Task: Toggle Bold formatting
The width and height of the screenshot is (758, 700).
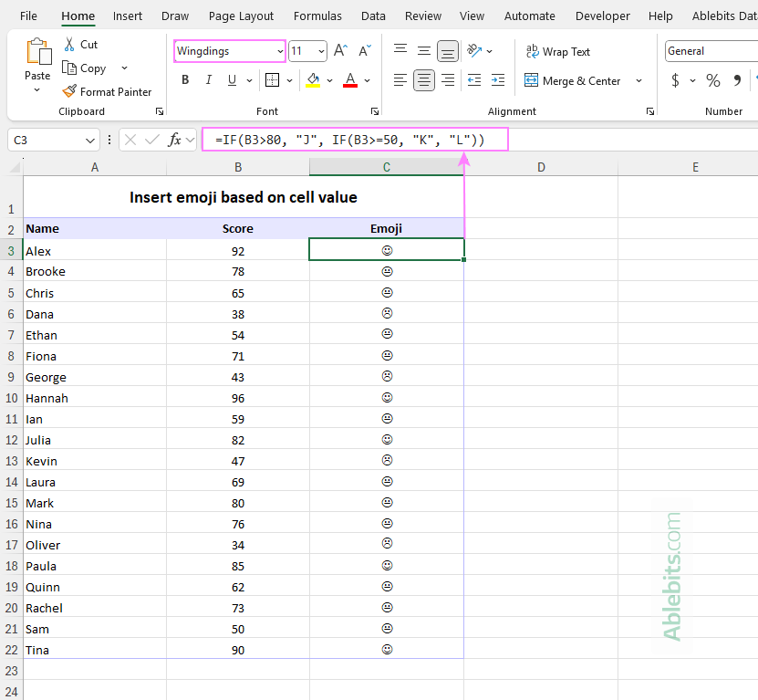Action: click(185, 80)
